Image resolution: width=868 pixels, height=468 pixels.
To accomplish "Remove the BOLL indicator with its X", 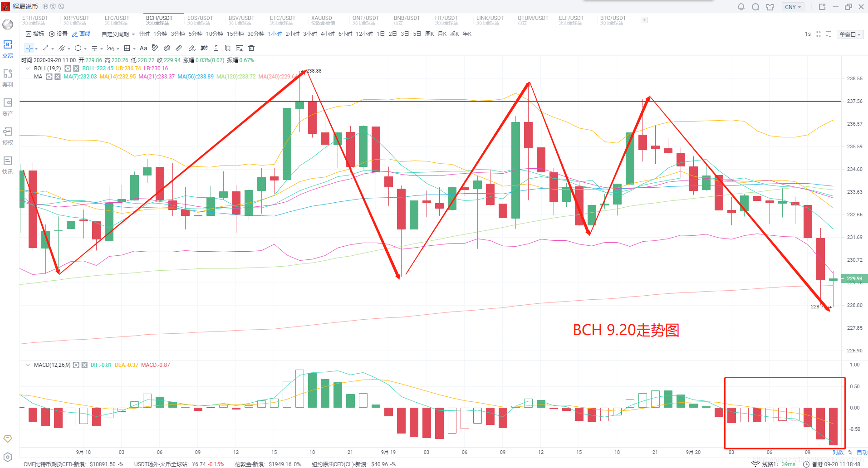I will click(76, 68).
